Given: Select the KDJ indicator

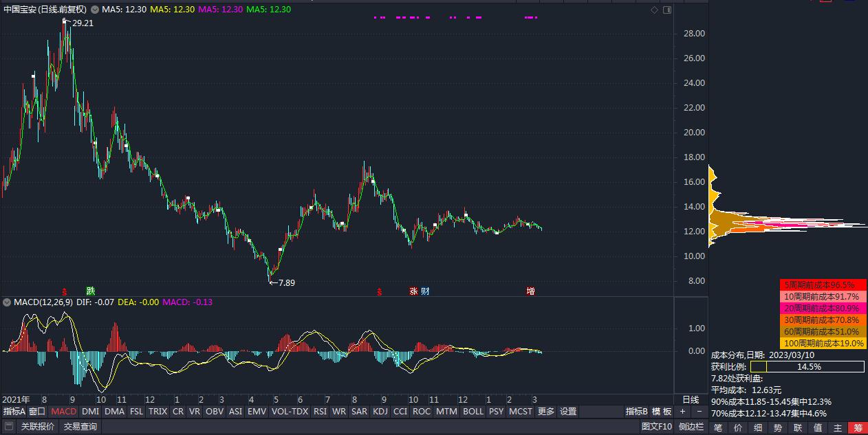Looking at the screenshot, I should [x=380, y=412].
